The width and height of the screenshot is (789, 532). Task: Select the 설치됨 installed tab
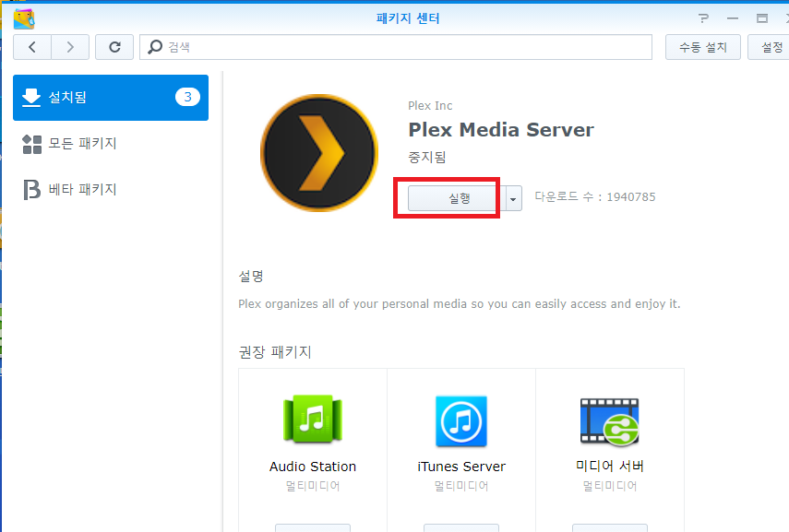point(111,98)
